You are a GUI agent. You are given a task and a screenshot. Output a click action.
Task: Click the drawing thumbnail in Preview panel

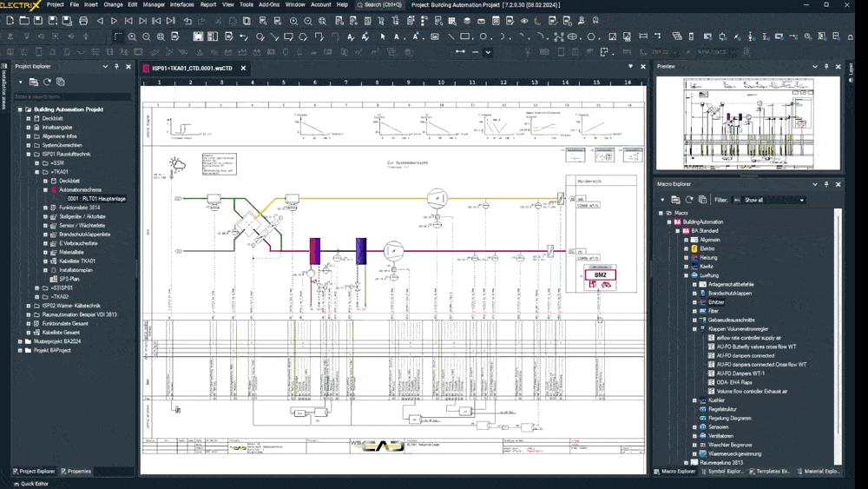747,123
